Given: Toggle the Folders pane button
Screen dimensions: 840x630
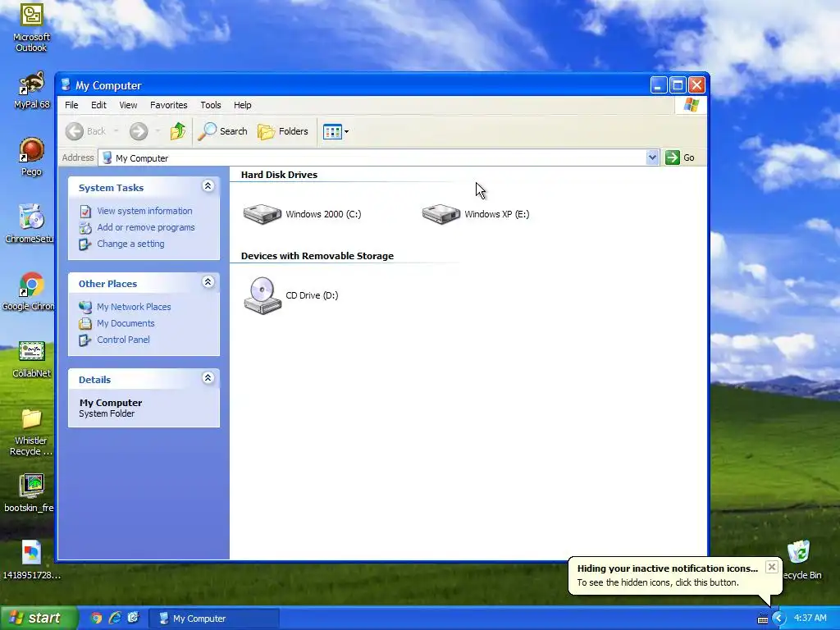Looking at the screenshot, I should (x=283, y=131).
